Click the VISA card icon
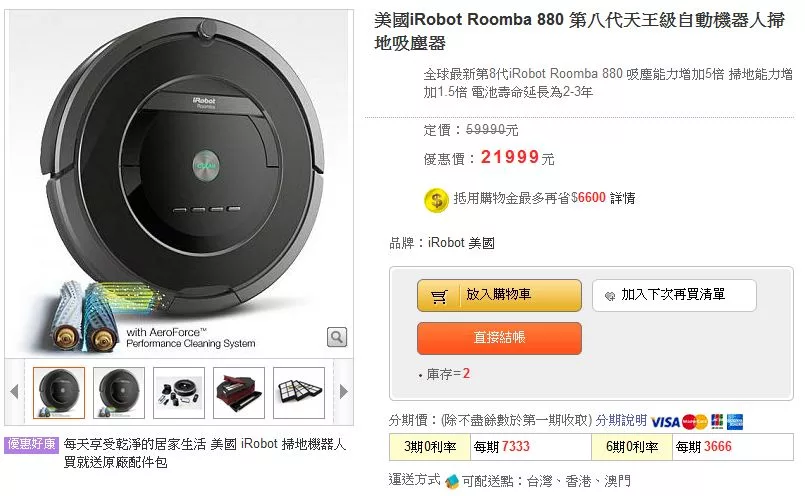The height and width of the screenshot is (496, 805). click(665, 421)
